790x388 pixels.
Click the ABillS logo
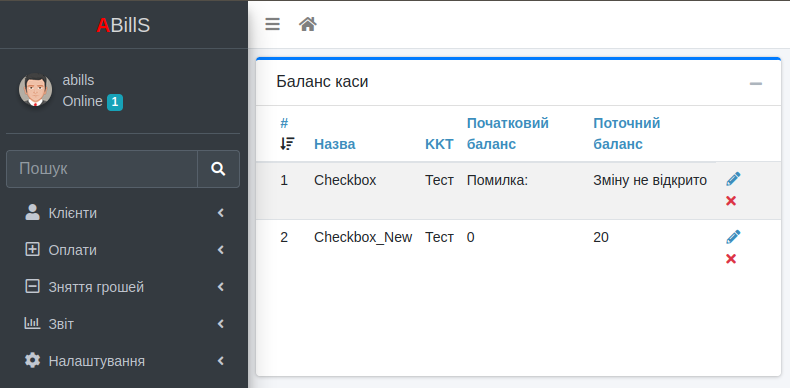(x=123, y=25)
